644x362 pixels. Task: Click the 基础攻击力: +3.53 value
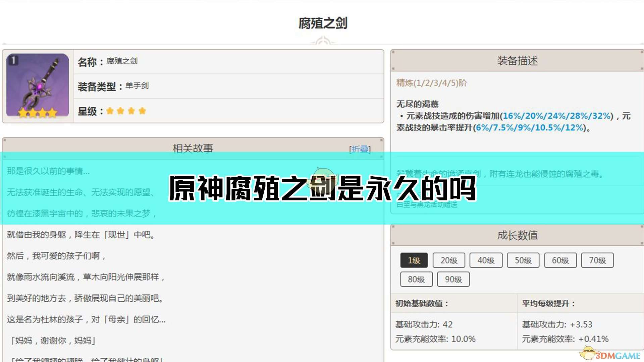[x=557, y=324]
